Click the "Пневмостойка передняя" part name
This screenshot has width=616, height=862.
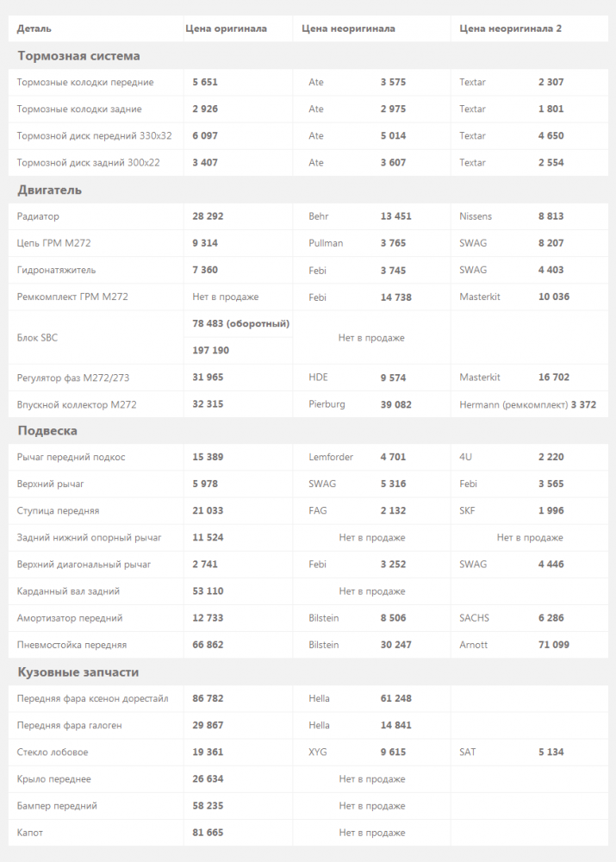tap(72, 645)
